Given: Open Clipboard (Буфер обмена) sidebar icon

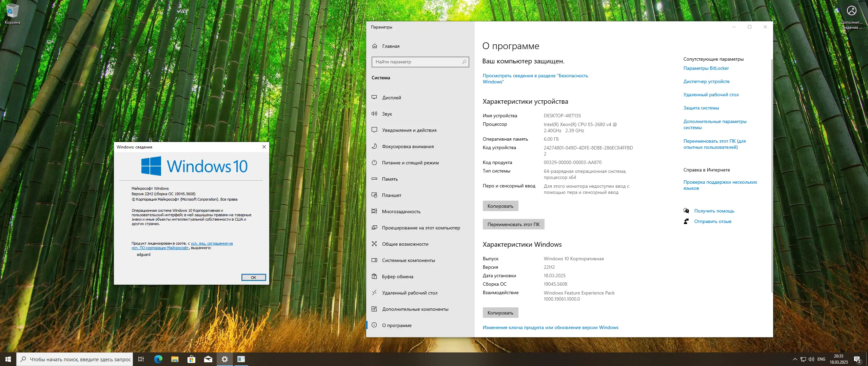Looking at the screenshot, I should 374,277.
